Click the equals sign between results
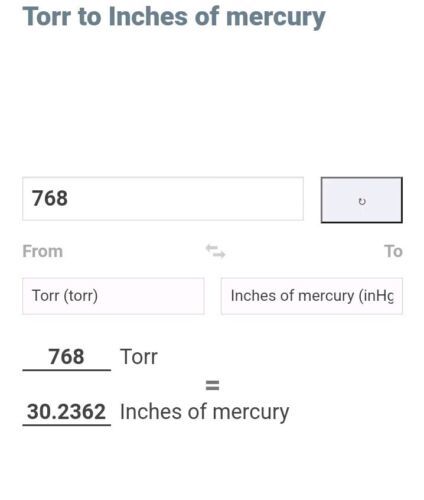Viewport: 424px width, 500px height. (212, 385)
